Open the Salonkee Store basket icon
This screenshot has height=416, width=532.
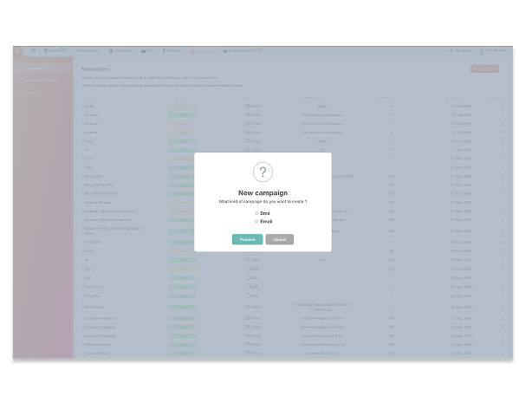[224, 50]
